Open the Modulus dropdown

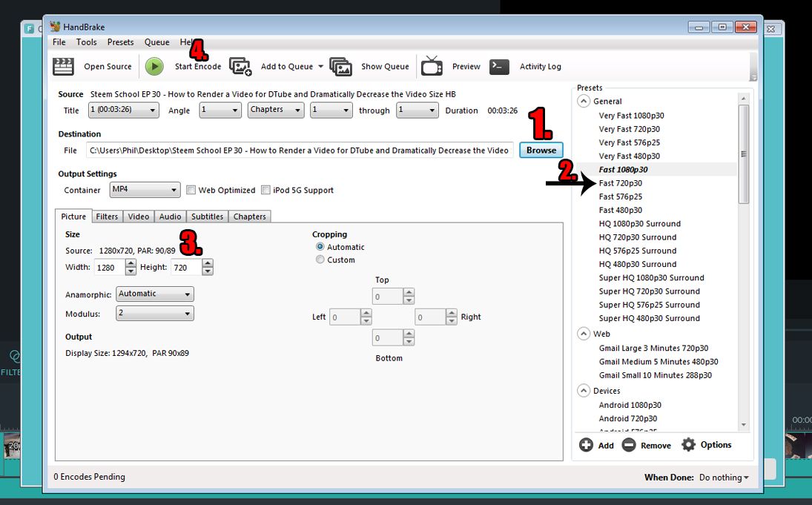(x=155, y=314)
